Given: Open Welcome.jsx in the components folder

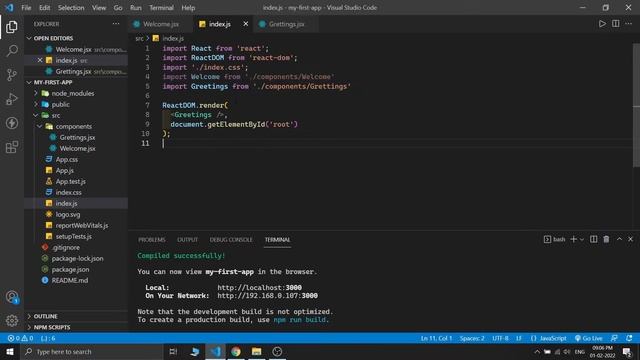Looking at the screenshot, I should 77,149.
